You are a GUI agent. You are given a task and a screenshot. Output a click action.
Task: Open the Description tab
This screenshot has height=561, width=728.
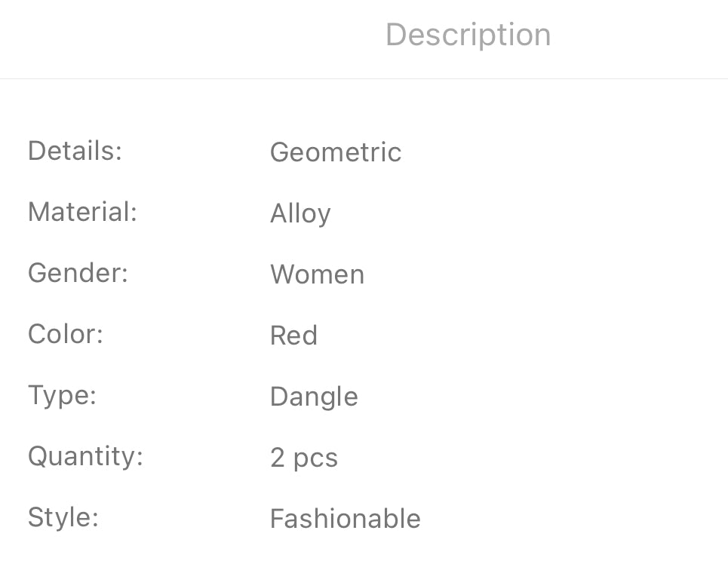pos(468,35)
